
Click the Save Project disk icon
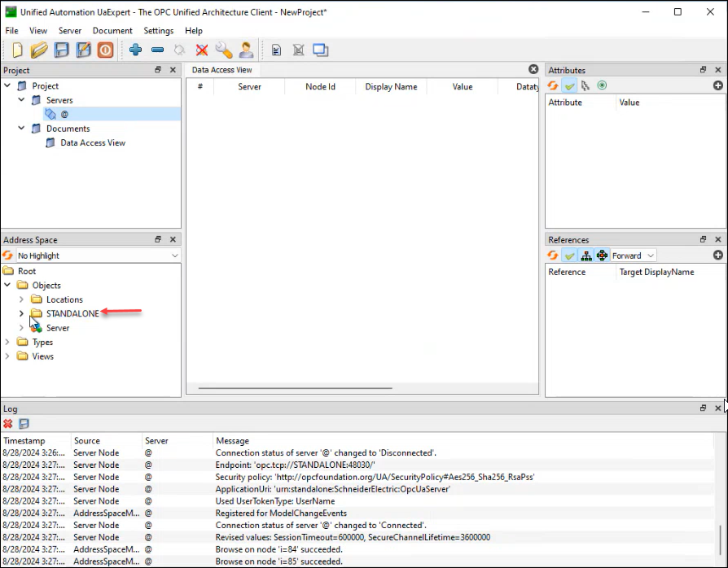click(61, 50)
